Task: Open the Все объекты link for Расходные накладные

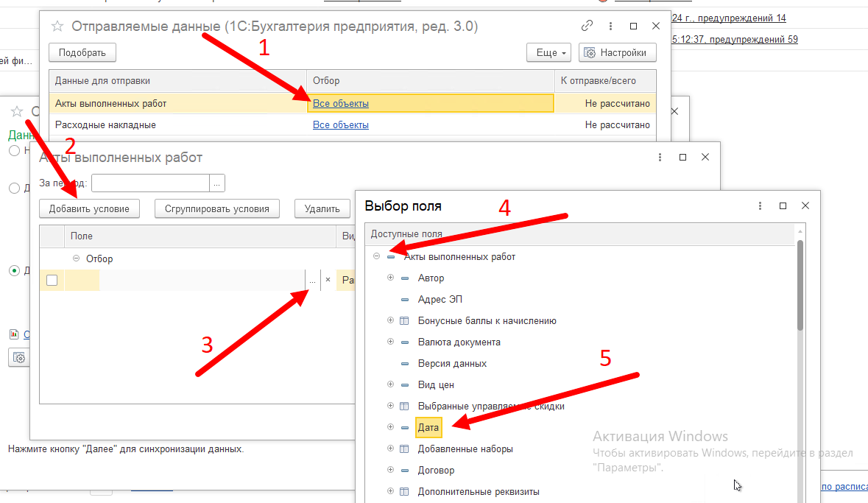Action: 340,125
